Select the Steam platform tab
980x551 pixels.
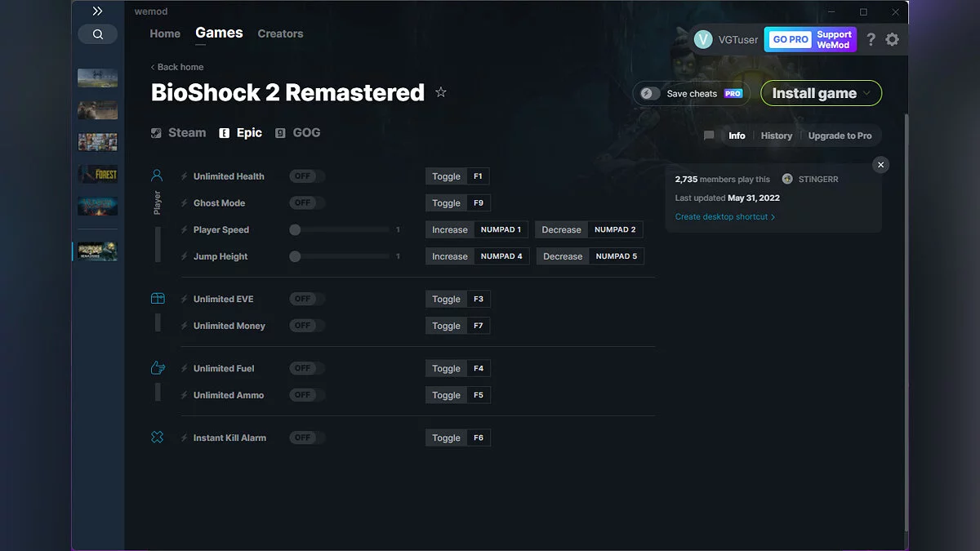179,132
